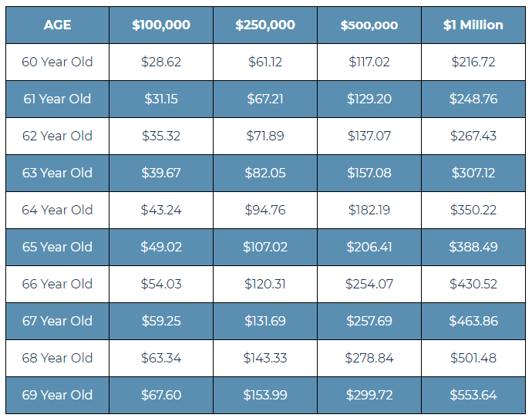Select the 68 Year Old row label
Screen dimensions: 532x418
[57, 358]
